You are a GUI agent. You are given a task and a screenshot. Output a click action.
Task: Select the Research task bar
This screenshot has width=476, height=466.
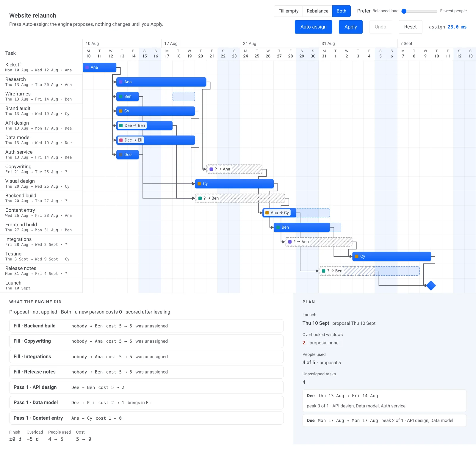(161, 82)
